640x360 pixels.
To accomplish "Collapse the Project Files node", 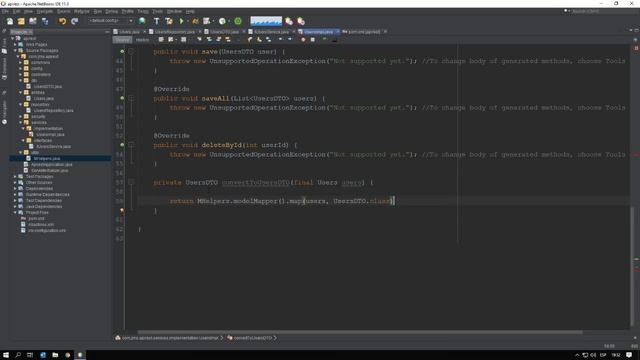I will pyautogui.click(x=15, y=213).
